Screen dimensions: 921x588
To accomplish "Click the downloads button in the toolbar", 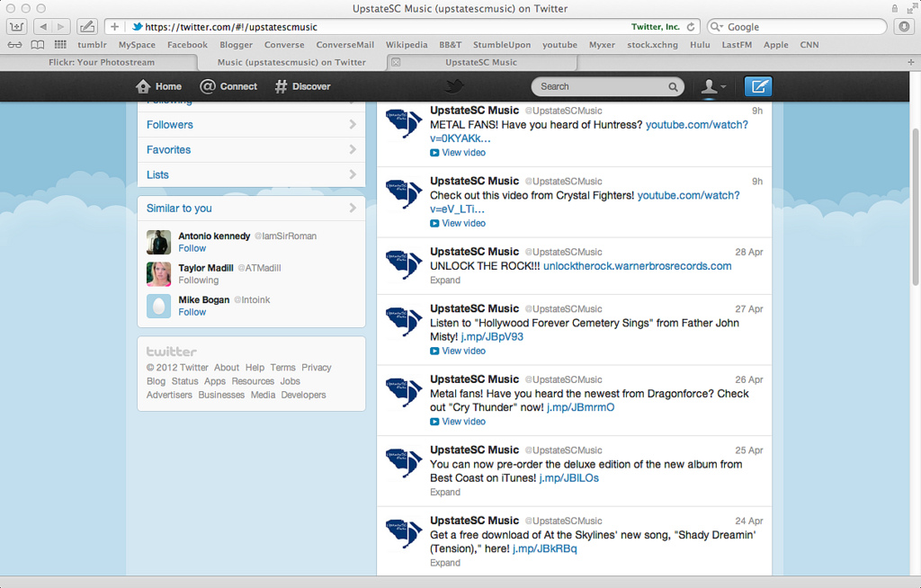I will (904, 26).
